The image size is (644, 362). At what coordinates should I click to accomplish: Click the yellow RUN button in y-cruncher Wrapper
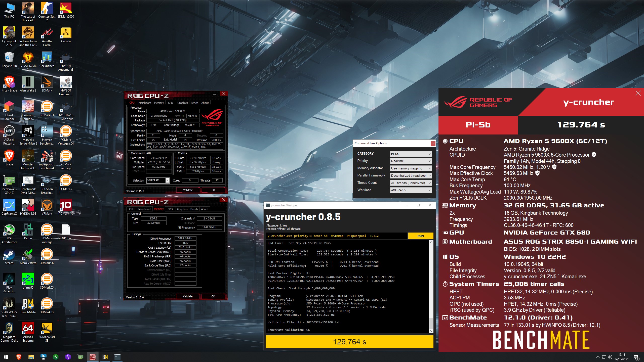420,236
